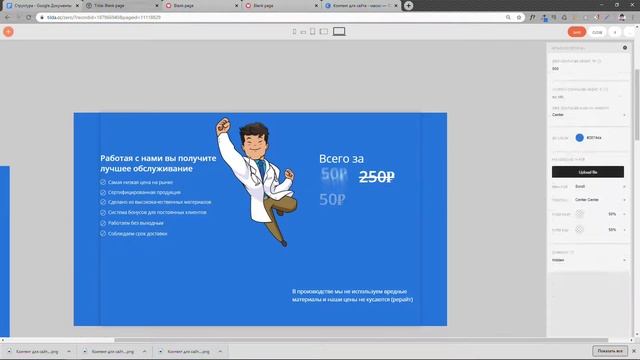This screenshot has height=360, width=640.
Task: Click the search zoom icon in address bar
Action: point(508,18)
